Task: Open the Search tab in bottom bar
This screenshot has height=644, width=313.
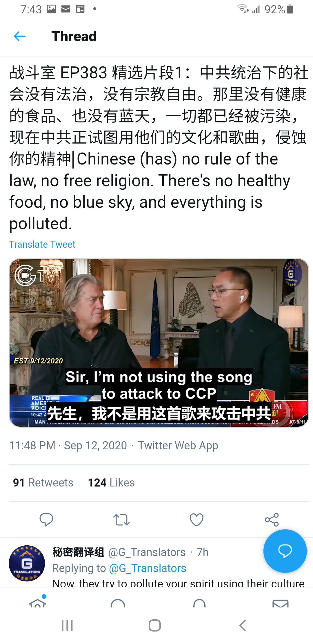Action: point(118,603)
